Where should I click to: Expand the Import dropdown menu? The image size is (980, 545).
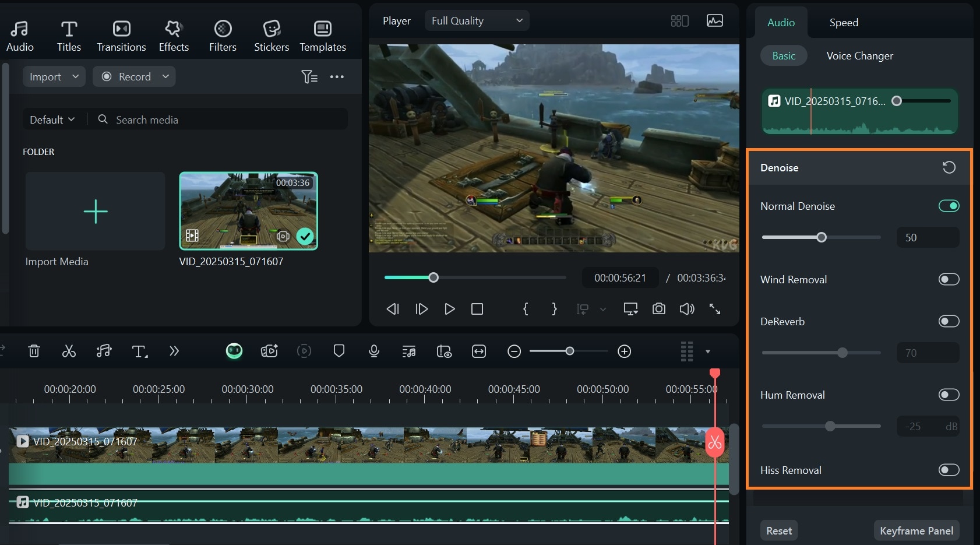click(54, 76)
